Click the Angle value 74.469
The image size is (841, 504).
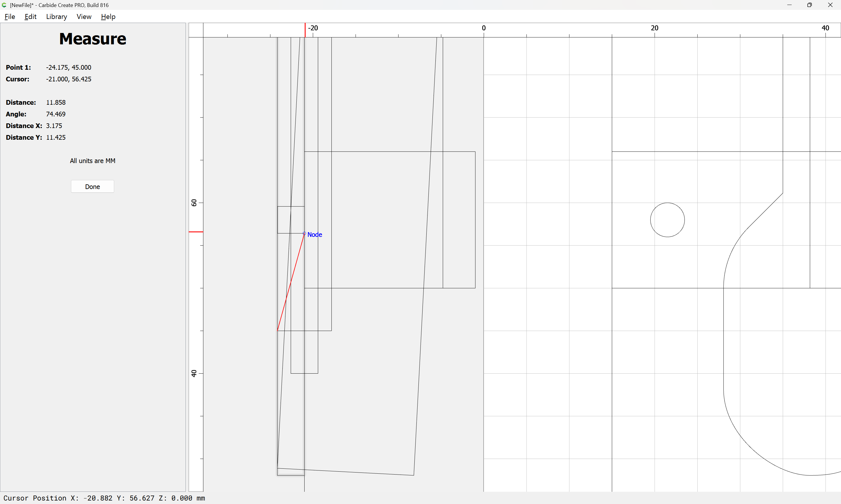[x=56, y=114]
